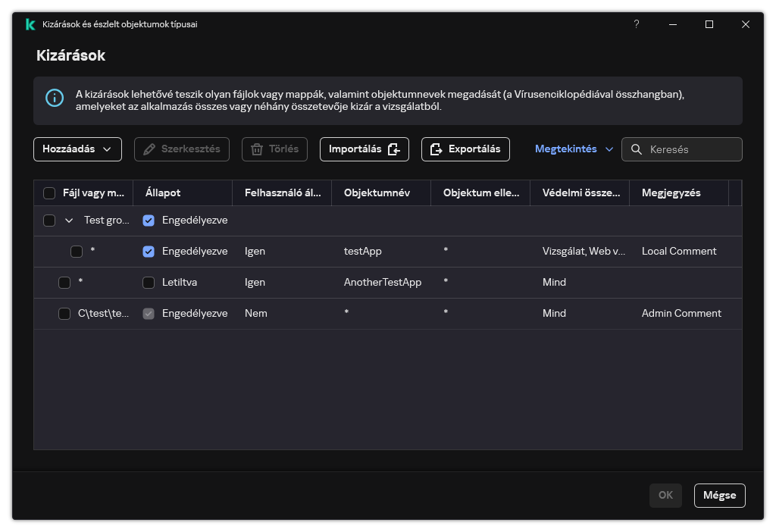Sort by the Objektumnév column header

[377, 193]
